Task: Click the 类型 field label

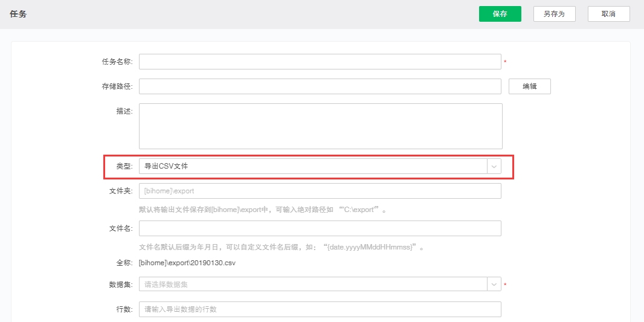Action: 124,166
